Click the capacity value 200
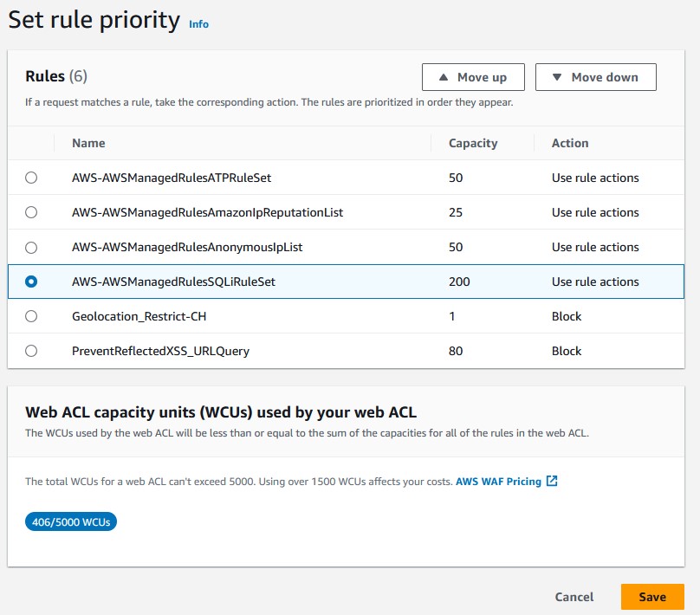 pyautogui.click(x=459, y=282)
